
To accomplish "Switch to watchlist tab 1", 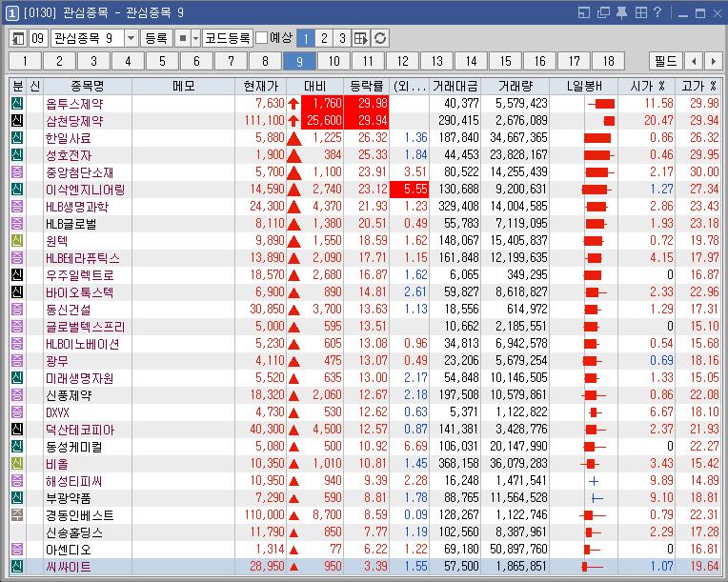I will point(25,61).
